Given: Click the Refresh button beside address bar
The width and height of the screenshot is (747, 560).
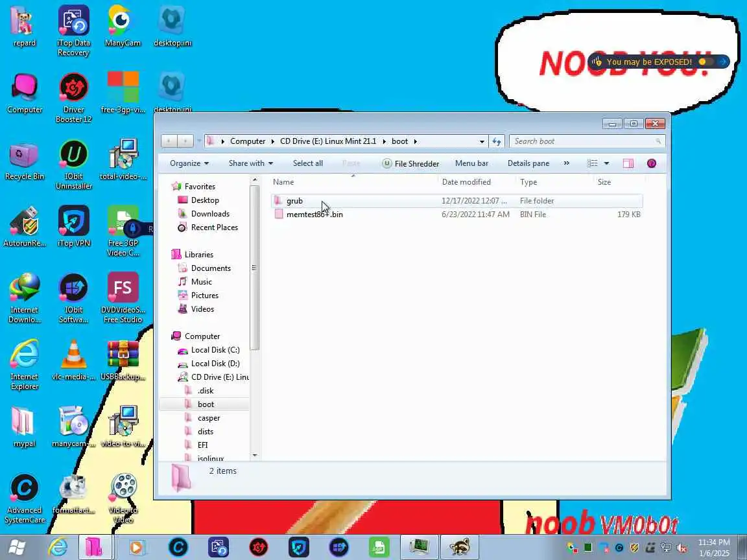Looking at the screenshot, I should (497, 141).
